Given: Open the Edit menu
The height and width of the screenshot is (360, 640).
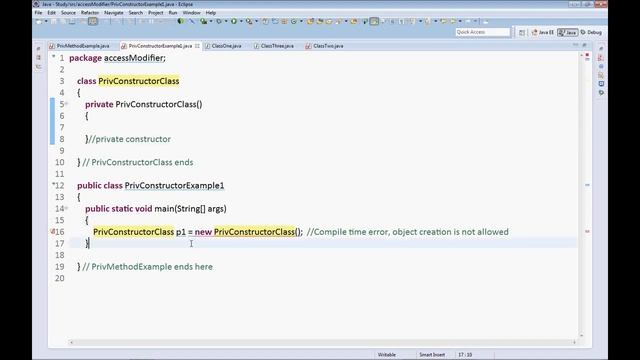Looking at the screenshot, I should coord(51,13).
